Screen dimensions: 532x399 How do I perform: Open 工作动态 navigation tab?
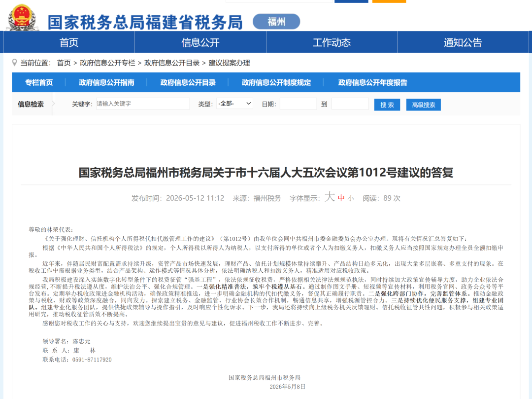[332, 42]
